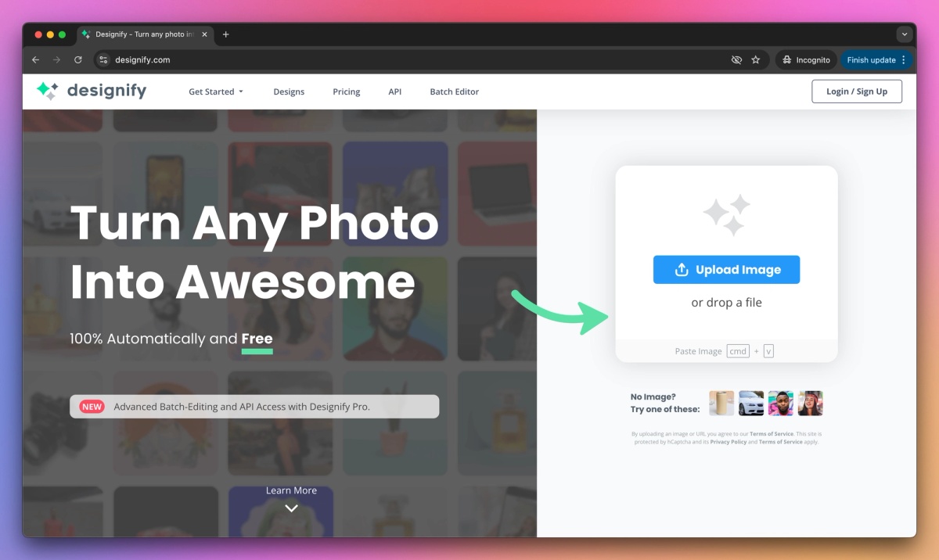Open the Designify Pro announcement banner
The height and width of the screenshot is (560, 939).
tap(254, 407)
